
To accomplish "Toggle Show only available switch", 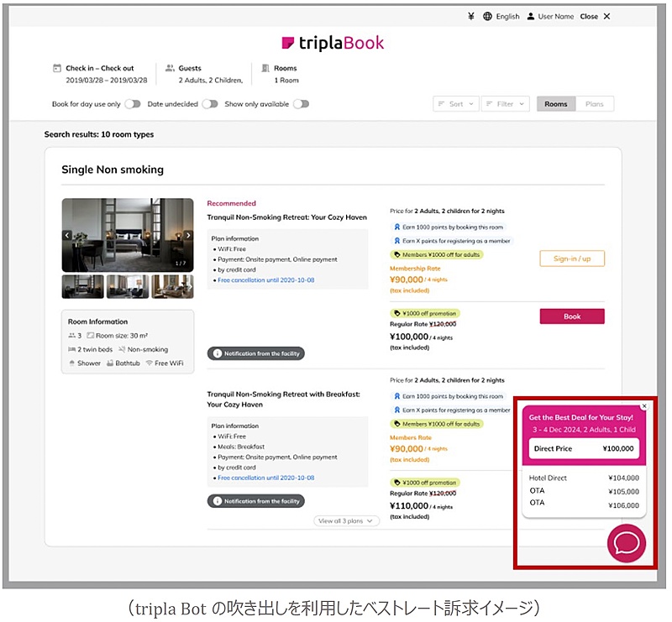I will coord(302,104).
